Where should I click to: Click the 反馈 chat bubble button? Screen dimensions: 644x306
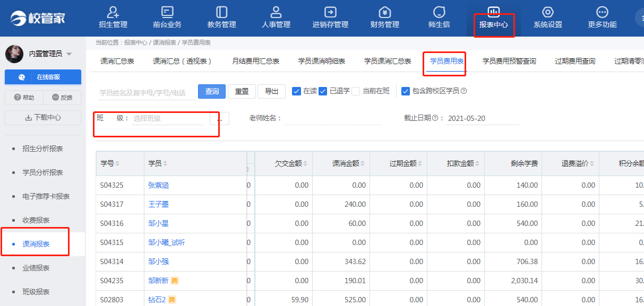(62, 98)
